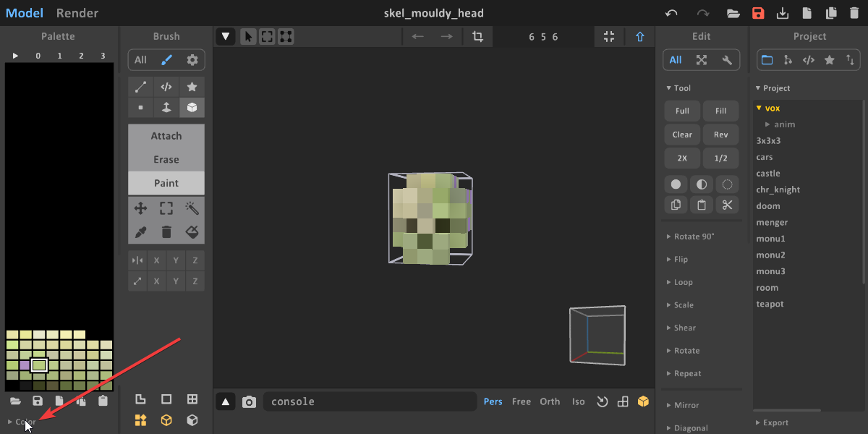The width and height of the screenshot is (868, 434).
Task: Pick color with the eyedropper tool
Action: [x=140, y=231]
